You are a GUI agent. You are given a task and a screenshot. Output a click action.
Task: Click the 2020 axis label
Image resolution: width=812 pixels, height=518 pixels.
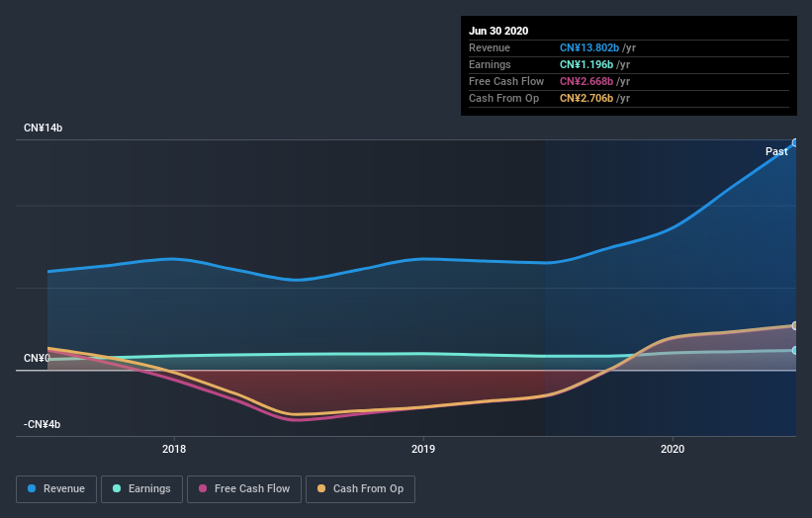click(x=673, y=449)
